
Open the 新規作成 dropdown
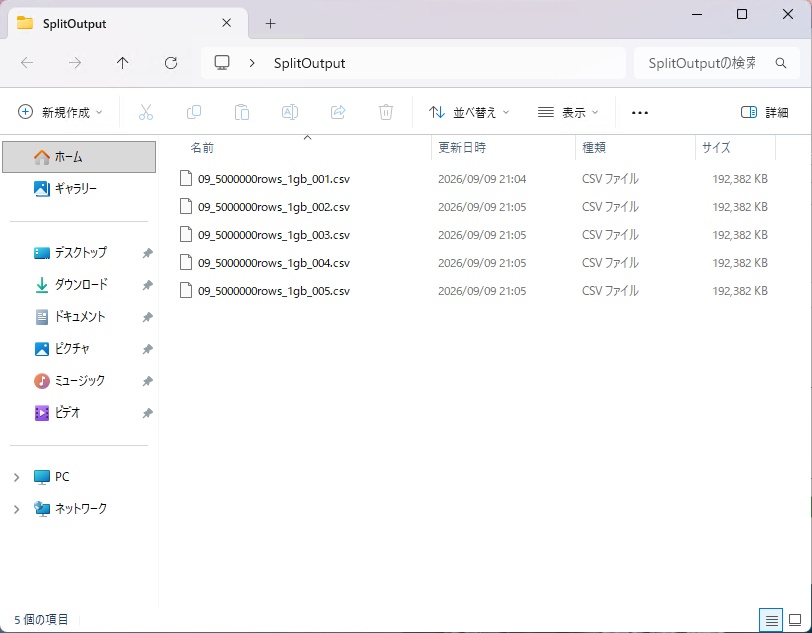tap(60, 112)
